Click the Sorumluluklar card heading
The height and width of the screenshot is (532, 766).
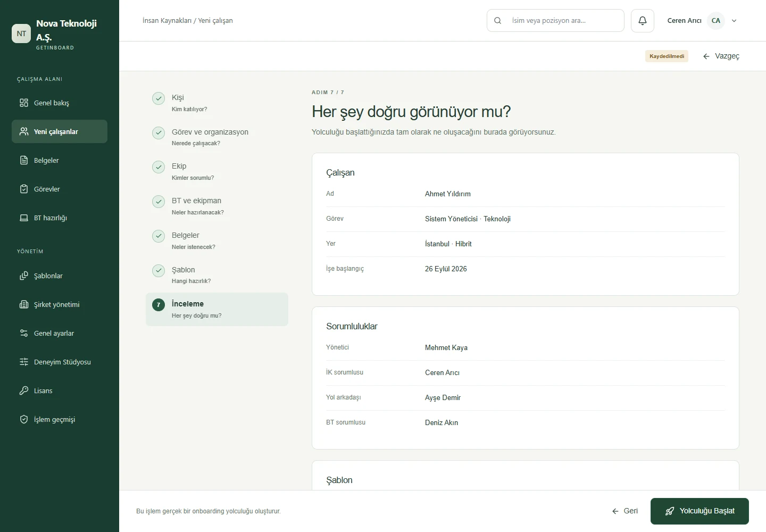click(352, 327)
